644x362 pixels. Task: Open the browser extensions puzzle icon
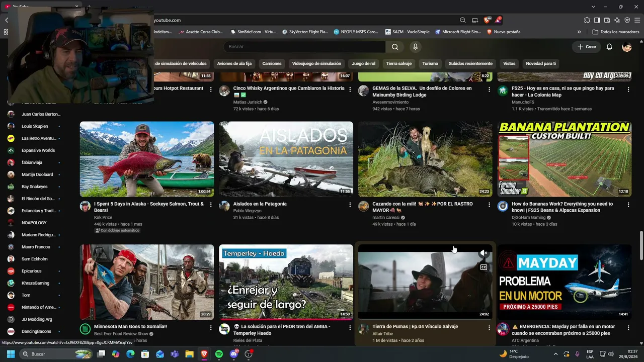pos(587,20)
